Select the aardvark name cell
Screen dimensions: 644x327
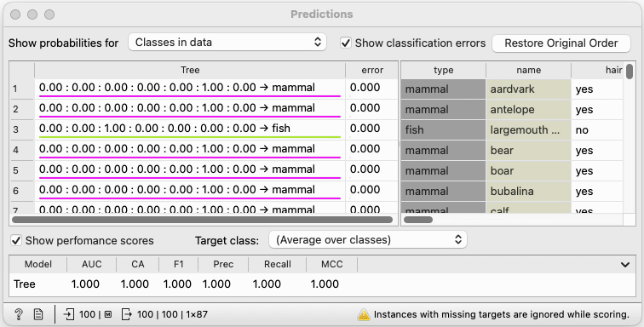click(528, 89)
